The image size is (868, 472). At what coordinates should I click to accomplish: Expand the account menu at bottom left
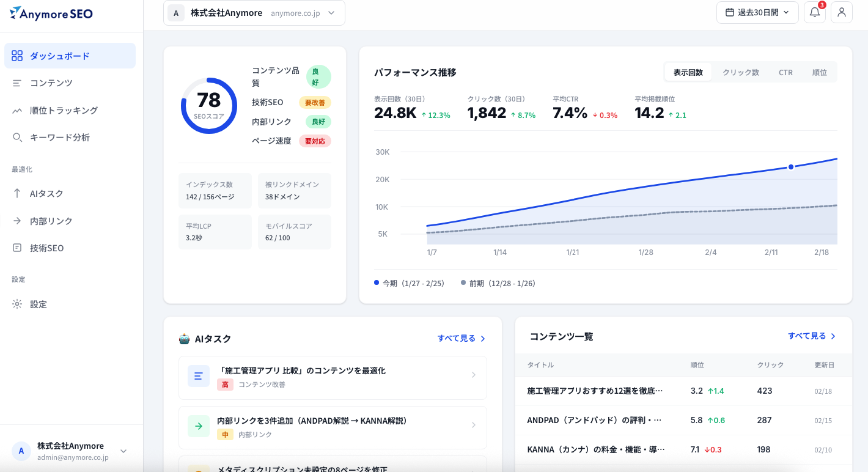72,451
